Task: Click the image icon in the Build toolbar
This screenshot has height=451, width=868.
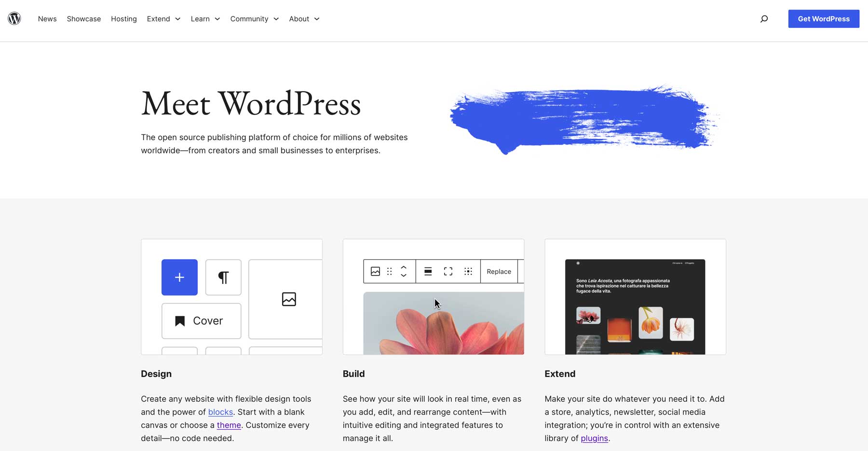Action: coord(375,271)
